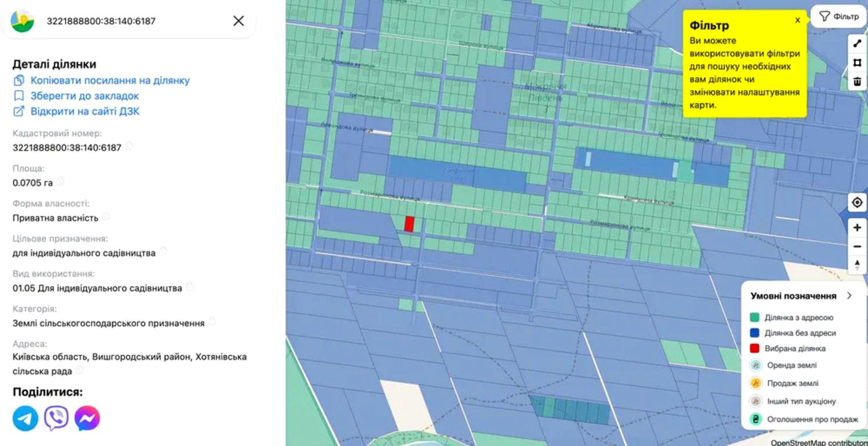Click the copy icon beside 'Копіювати посилання на ділянку'
This screenshot has height=446, width=868.
[19, 80]
